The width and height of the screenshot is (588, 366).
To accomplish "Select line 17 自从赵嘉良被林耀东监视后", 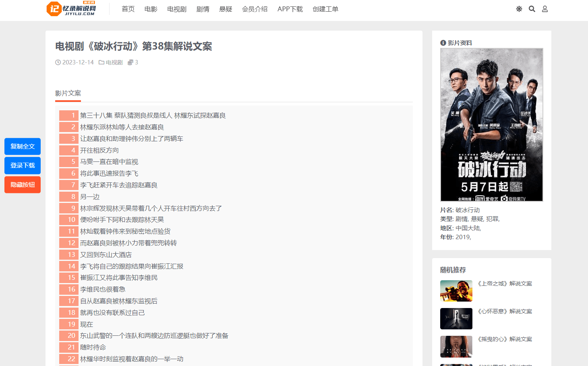I will pyautogui.click(x=119, y=301).
